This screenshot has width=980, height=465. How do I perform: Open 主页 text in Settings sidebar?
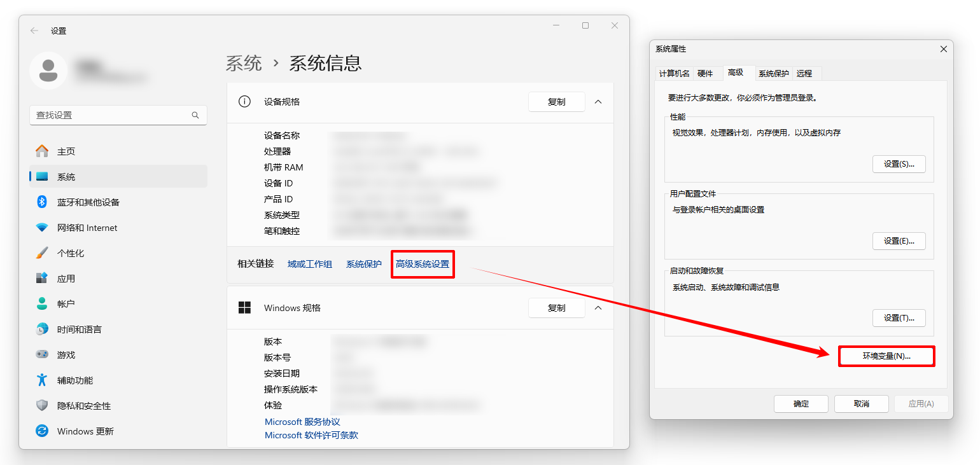66,151
